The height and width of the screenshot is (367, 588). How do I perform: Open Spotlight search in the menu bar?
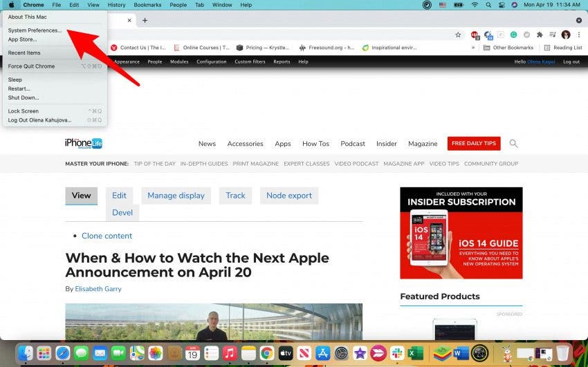point(489,5)
